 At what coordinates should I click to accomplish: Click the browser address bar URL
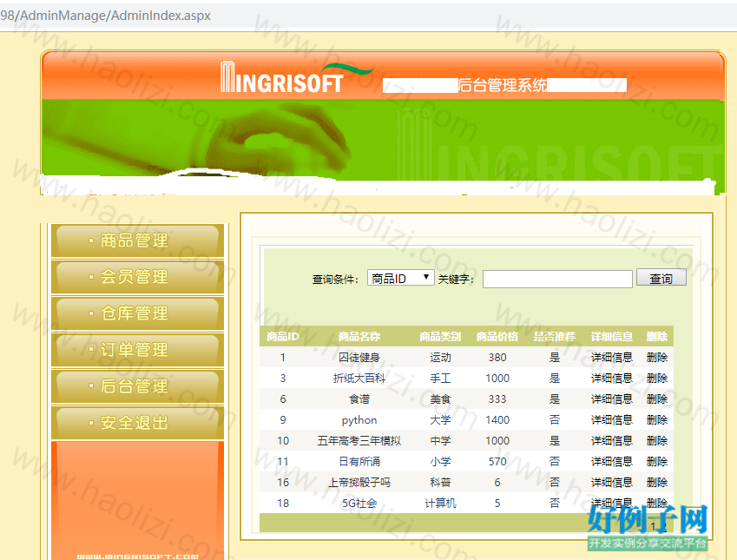[105, 16]
